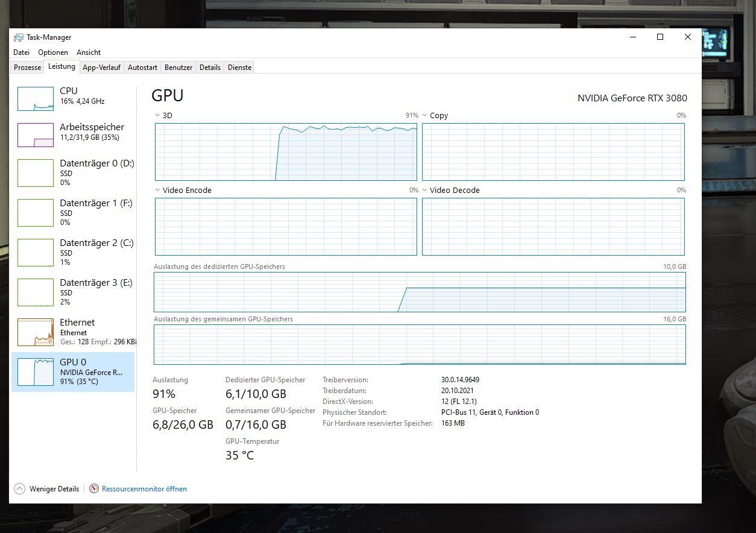Screen dimensions: 756x533
Task: Click the NVIDIA GeForce RTX 3080 label
Action: 632,98
